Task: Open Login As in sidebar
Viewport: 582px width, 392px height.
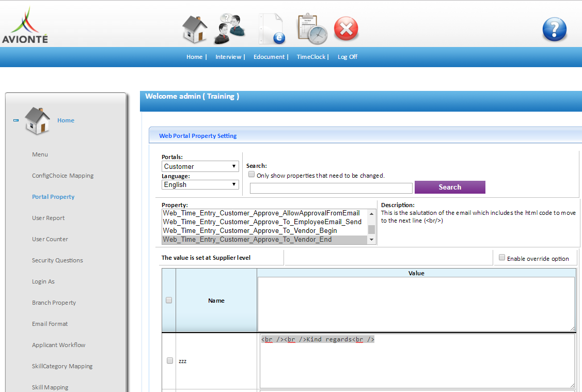Action: click(x=43, y=281)
